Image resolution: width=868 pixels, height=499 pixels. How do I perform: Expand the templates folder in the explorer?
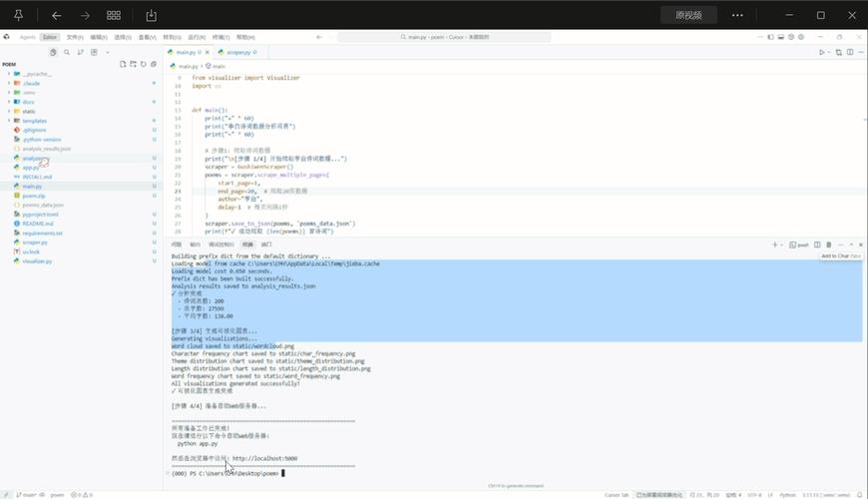coord(34,121)
